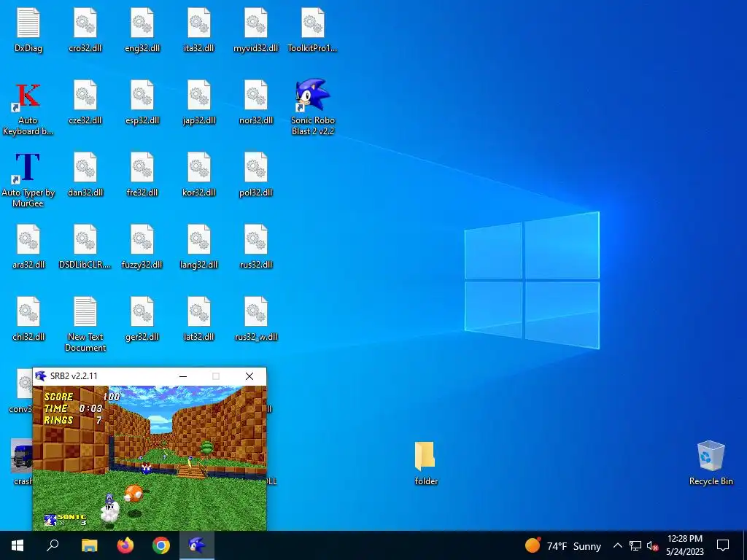Image resolution: width=747 pixels, height=560 pixels.
Task: Open the Windows Start menu
Action: tap(18, 545)
